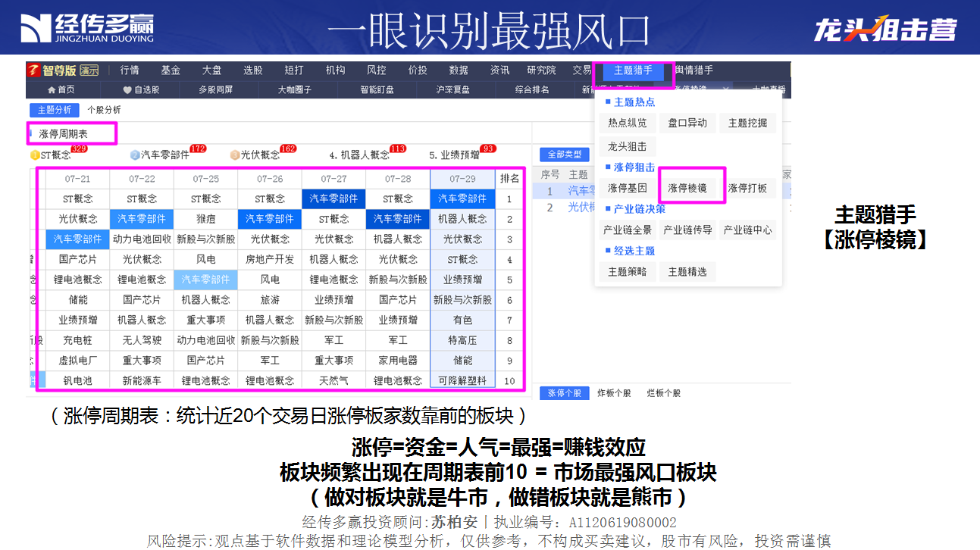Viewport: 980px width, 550px height.
Task: Click the 排名 column header
Action: (509, 179)
